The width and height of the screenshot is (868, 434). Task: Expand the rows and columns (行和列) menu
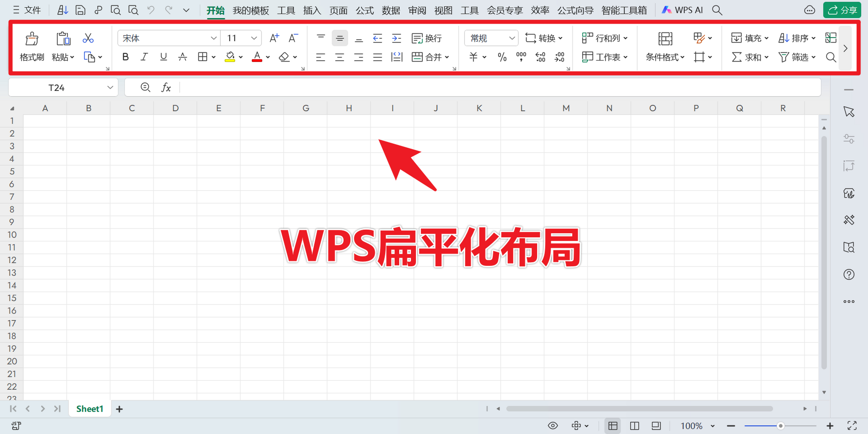(605, 38)
